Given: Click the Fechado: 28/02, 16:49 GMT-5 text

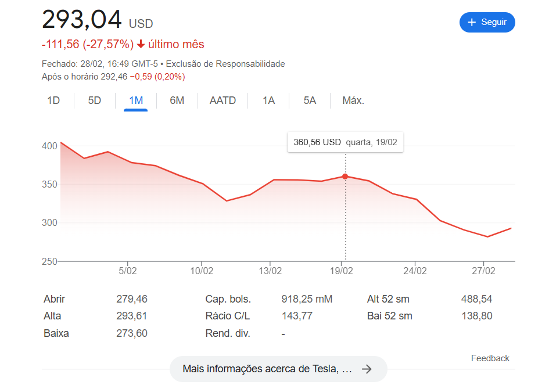Looking at the screenshot, I should [x=100, y=64].
